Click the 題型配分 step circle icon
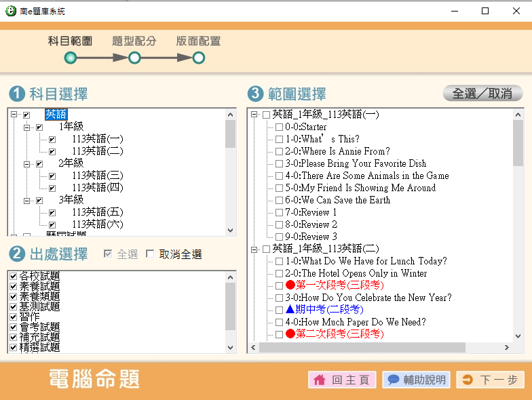This screenshot has width=532, height=400. pyautogui.click(x=134, y=58)
